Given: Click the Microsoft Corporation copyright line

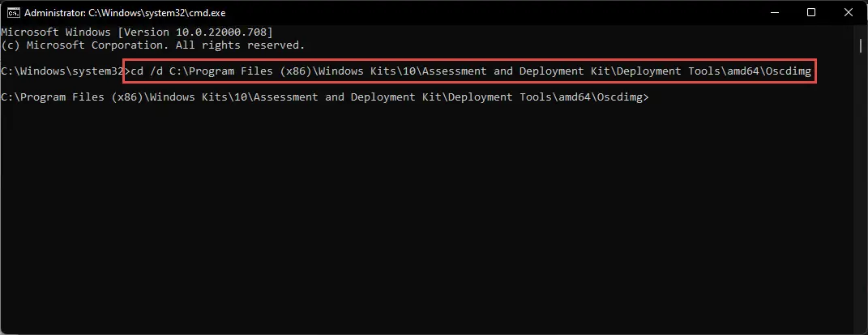Looking at the screenshot, I should pos(153,45).
